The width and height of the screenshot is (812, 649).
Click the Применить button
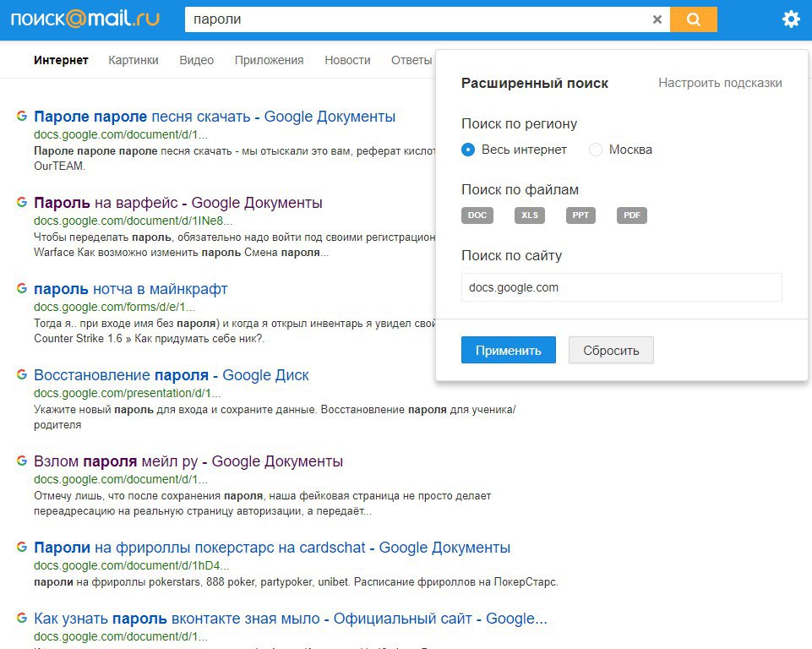tap(509, 350)
